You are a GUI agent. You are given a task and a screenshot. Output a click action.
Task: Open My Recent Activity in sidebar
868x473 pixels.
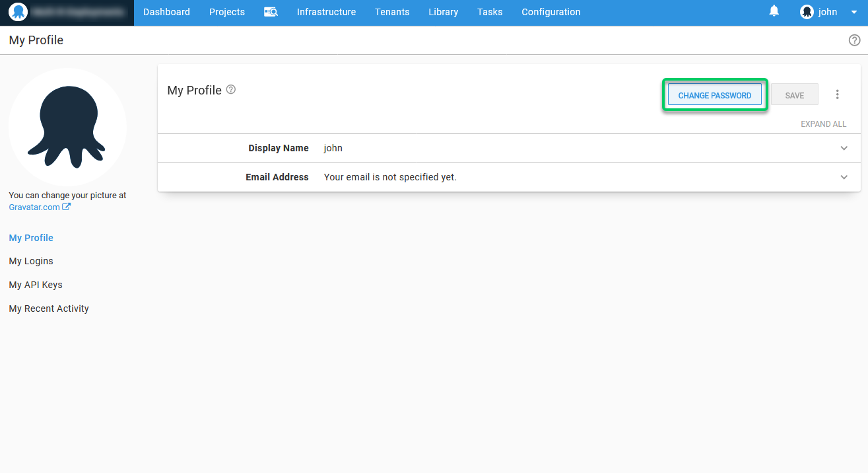tap(49, 309)
